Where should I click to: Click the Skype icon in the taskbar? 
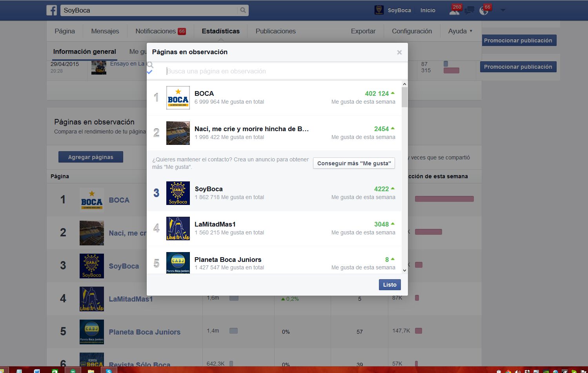(109, 371)
